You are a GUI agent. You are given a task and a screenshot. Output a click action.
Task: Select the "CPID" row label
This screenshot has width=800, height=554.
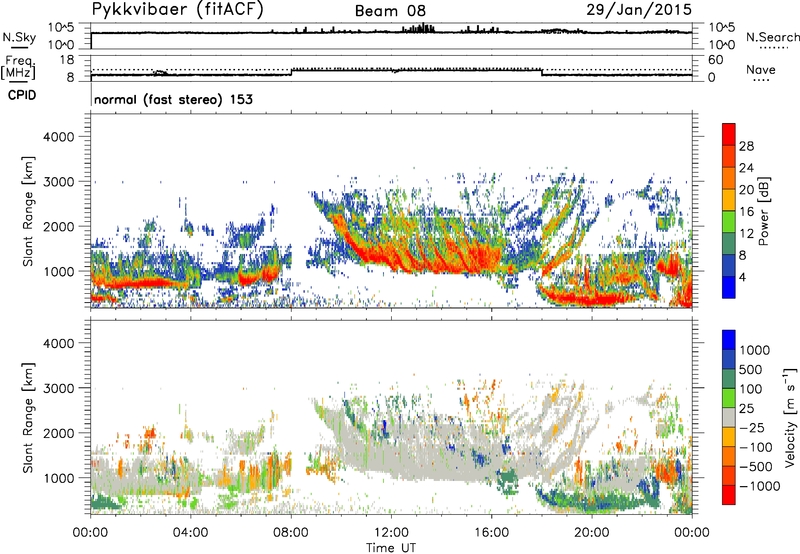(x=22, y=95)
